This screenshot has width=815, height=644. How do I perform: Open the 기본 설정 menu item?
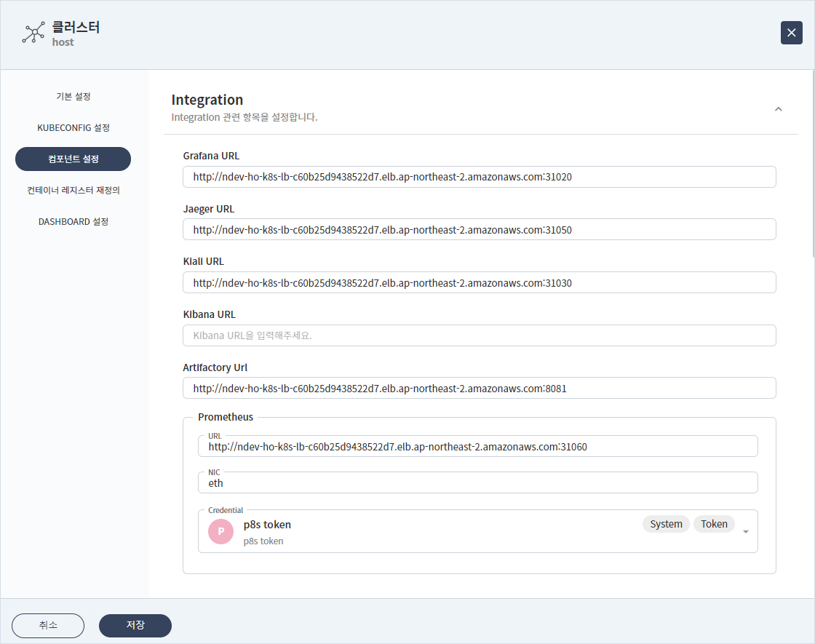(x=73, y=97)
